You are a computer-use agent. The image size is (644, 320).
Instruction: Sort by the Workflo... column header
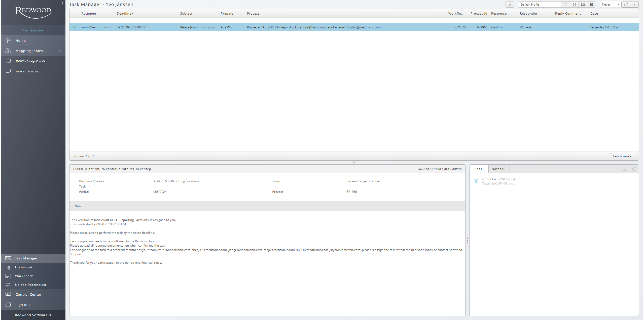456,14
